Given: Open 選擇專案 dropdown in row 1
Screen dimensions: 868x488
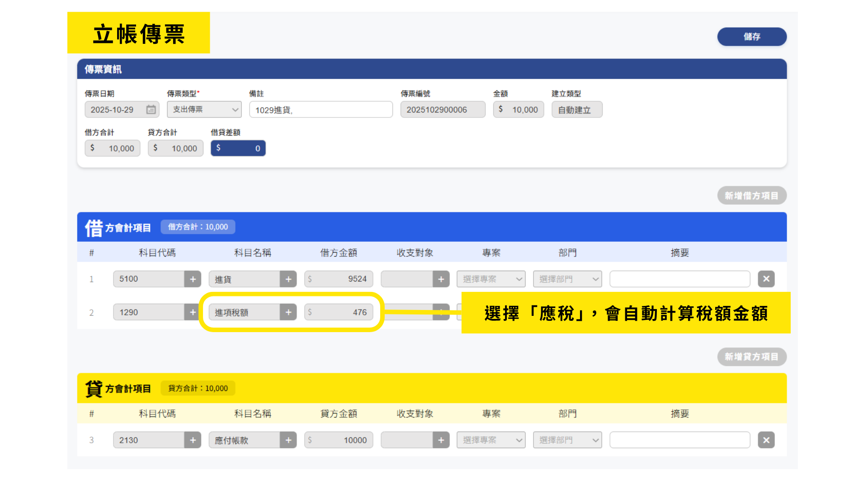Looking at the screenshot, I should [x=491, y=279].
